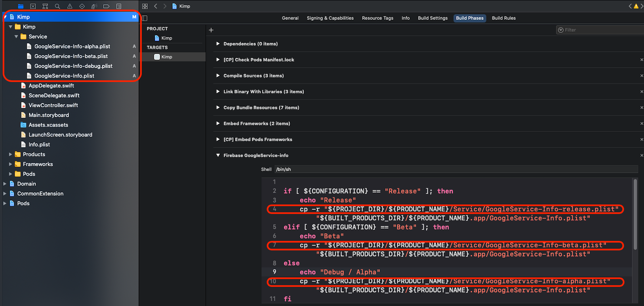Open the Project navigator folder icon
The image size is (644, 306).
[20, 7]
